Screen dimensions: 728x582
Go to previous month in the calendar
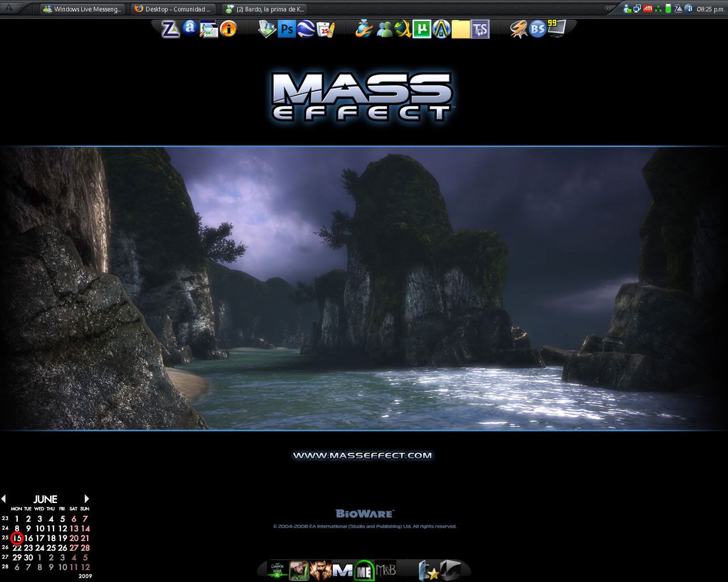[3, 499]
